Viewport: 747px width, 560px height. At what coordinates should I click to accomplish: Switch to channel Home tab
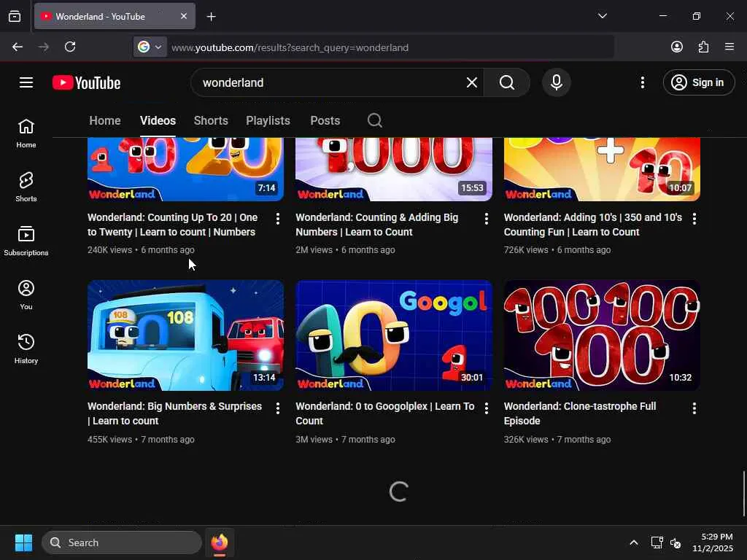pyautogui.click(x=105, y=120)
